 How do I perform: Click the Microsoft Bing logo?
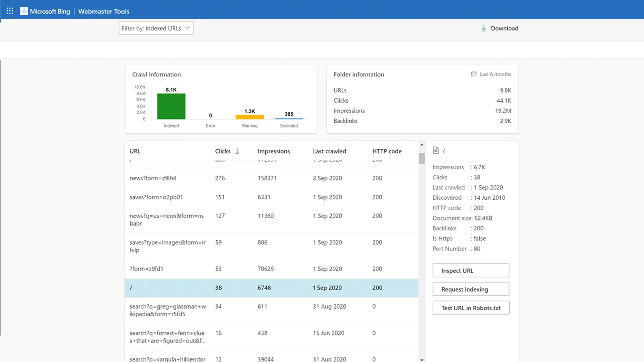pyautogui.click(x=45, y=11)
